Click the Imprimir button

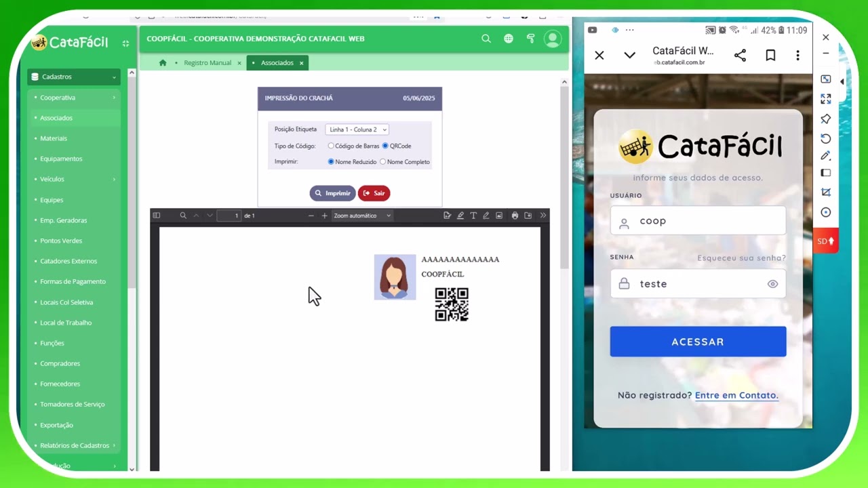pos(332,193)
